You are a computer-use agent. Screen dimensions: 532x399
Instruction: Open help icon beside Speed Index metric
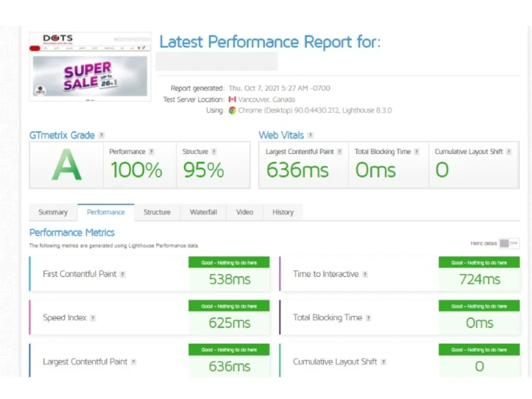pyautogui.click(x=93, y=318)
